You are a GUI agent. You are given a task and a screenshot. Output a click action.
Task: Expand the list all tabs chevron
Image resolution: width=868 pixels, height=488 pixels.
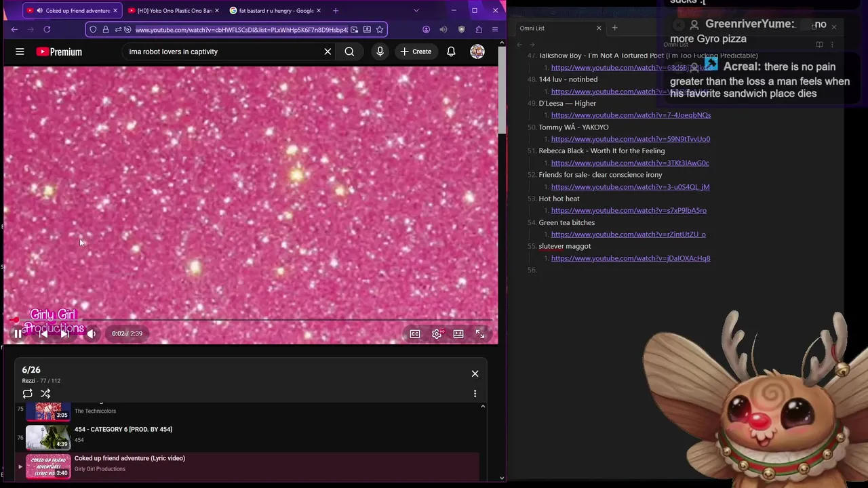click(416, 10)
